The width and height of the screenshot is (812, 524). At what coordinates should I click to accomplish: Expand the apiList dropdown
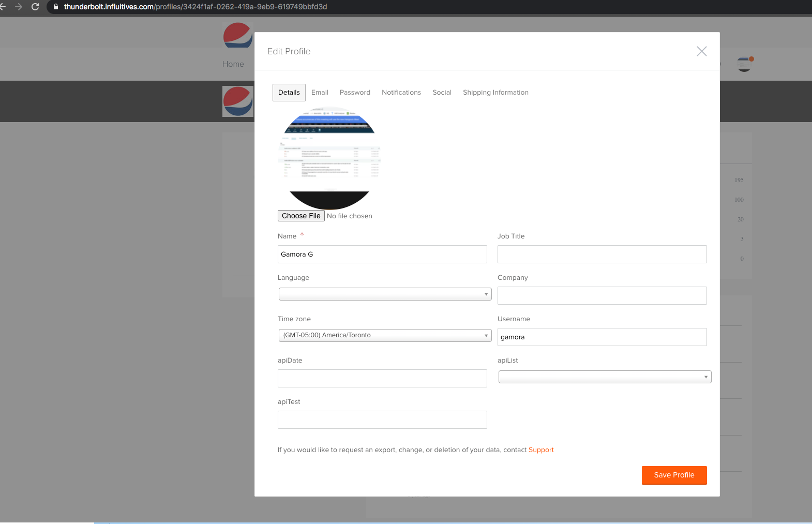(605, 377)
